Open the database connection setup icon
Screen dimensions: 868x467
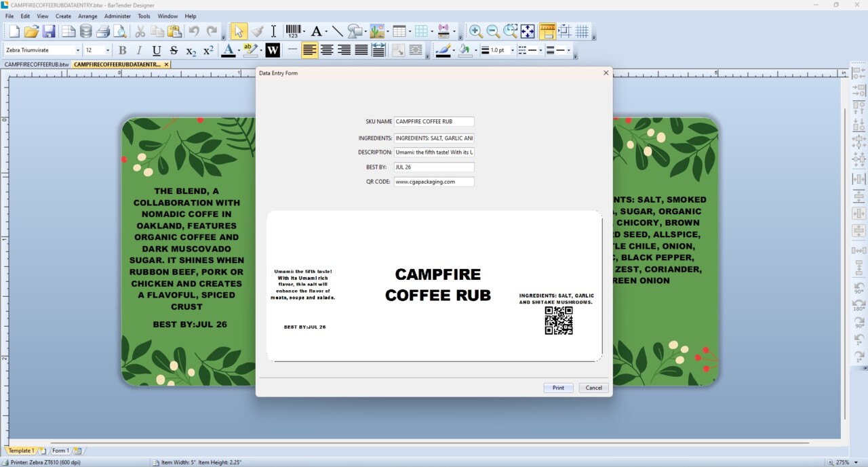tap(85, 31)
